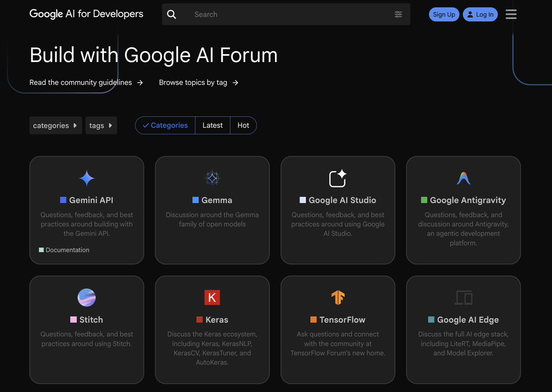Click the TensorFlow orange logo
Image resolution: width=552 pixels, height=392 pixels.
coord(338,298)
